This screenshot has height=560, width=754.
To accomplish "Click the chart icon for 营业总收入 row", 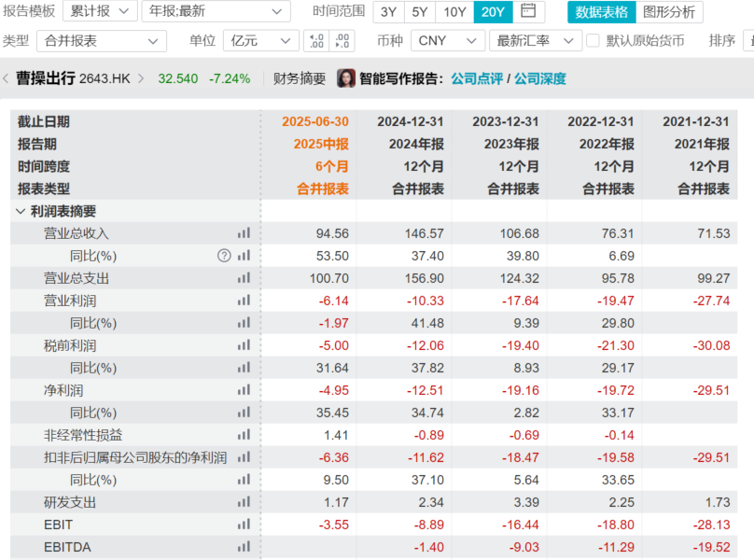I will tap(244, 233).
